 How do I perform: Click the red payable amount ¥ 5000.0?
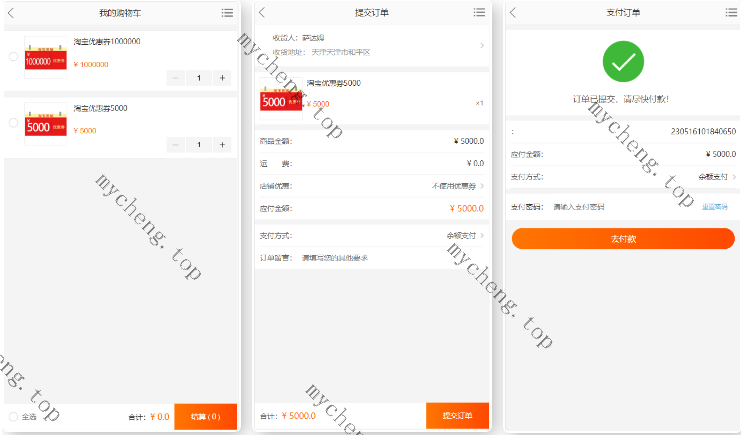coord(467,209)
